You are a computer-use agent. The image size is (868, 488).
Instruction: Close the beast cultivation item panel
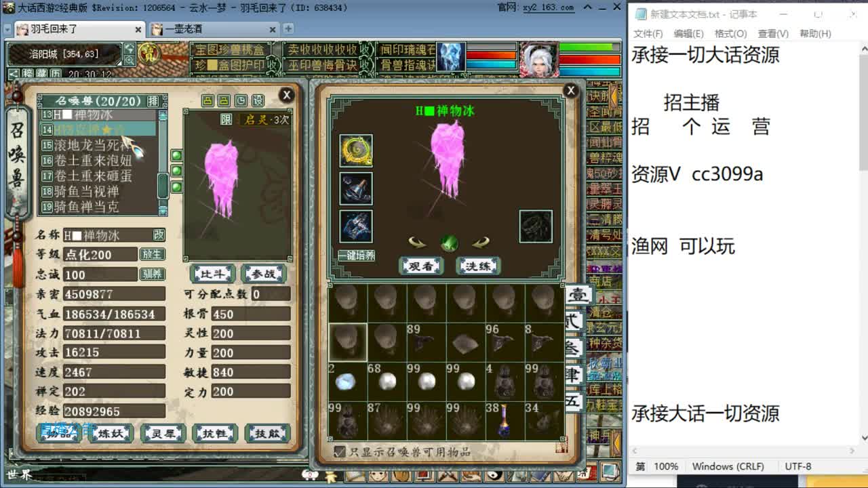point(570,90)
